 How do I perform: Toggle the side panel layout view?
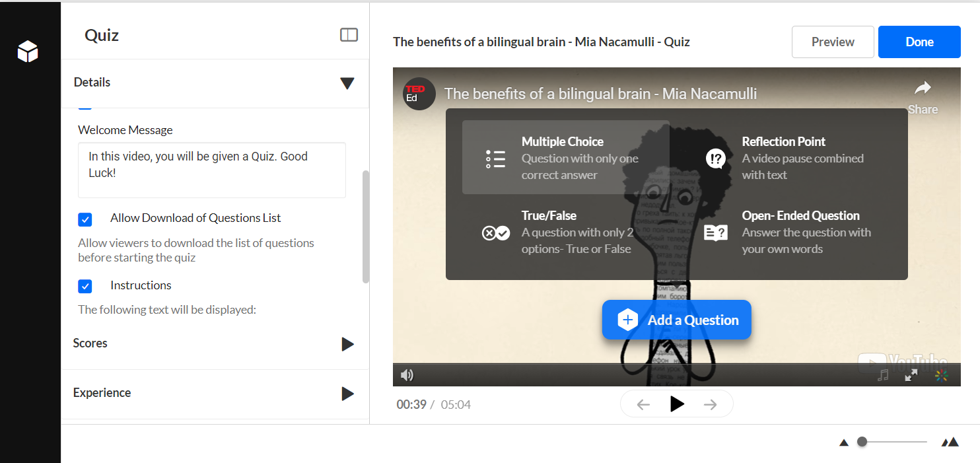tap(349, 34)
